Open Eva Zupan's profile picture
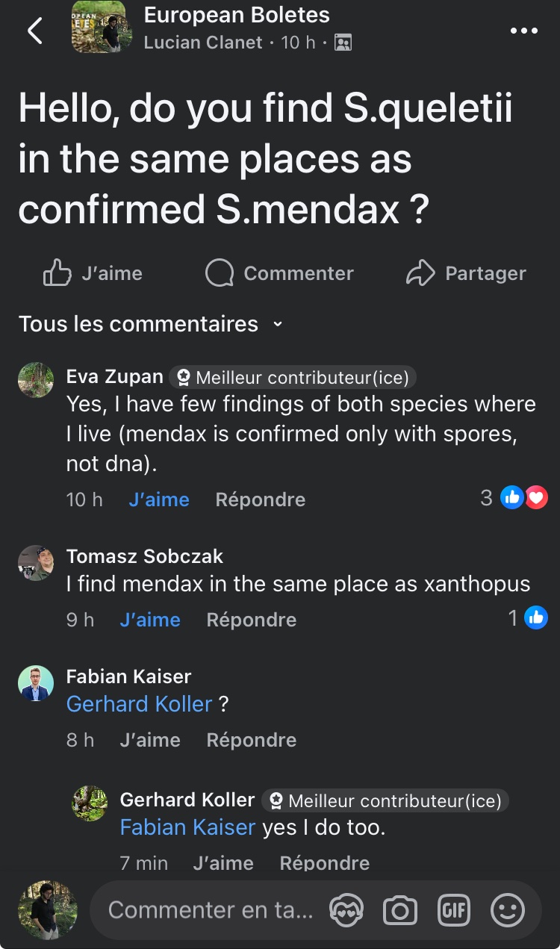This screenshot has height=949, width=560. pyautogui.click(x=36, y=381)
